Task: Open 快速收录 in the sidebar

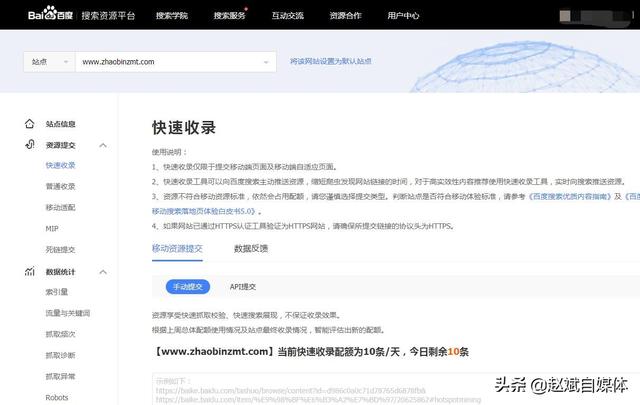Action: pyautogui.click(x=60, y=165)
